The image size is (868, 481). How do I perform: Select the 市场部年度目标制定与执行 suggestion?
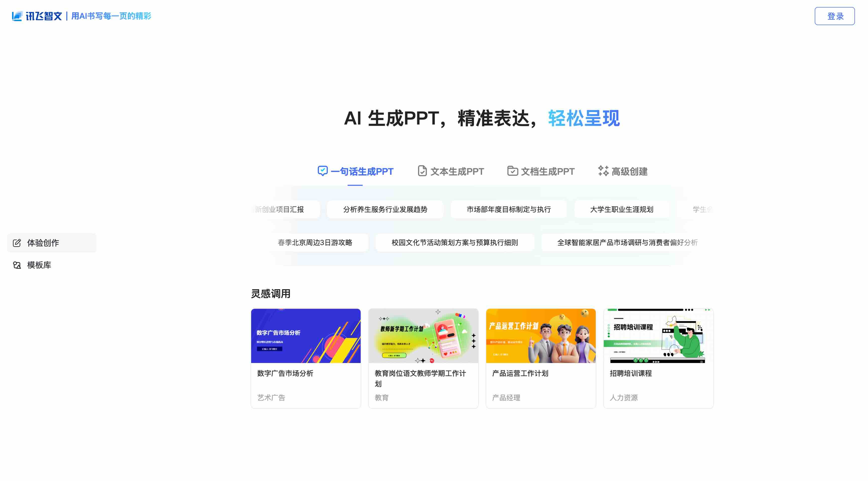[509, 210]
